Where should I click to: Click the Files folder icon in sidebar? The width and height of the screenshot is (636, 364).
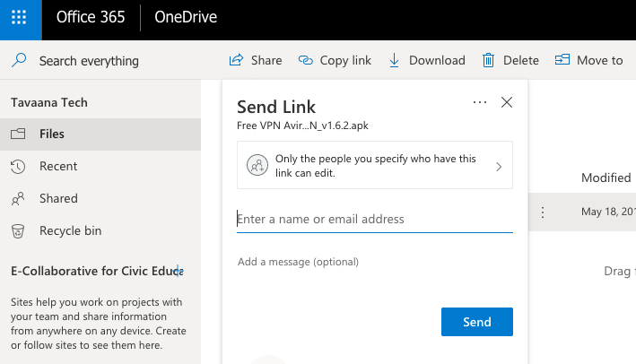(18, 134)
